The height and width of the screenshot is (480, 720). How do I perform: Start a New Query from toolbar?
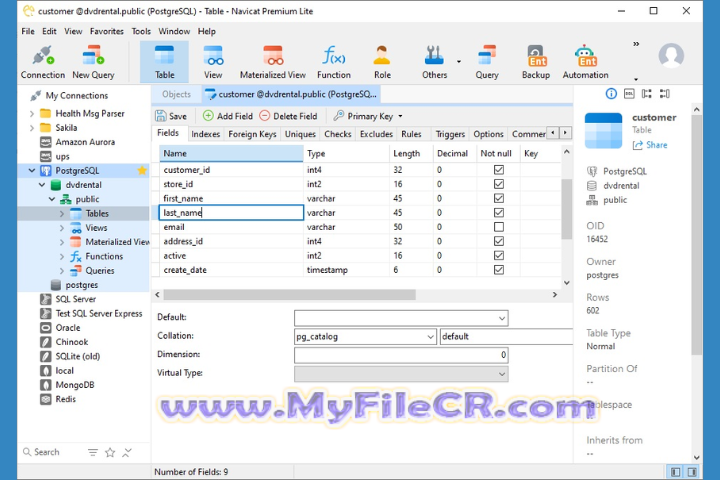[x=93, y=62]
